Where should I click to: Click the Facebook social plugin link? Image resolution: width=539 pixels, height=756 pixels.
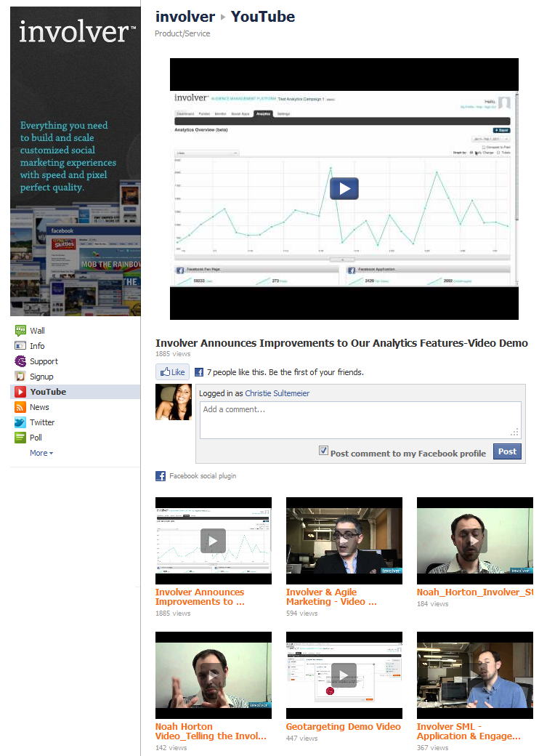coord(202,476)
